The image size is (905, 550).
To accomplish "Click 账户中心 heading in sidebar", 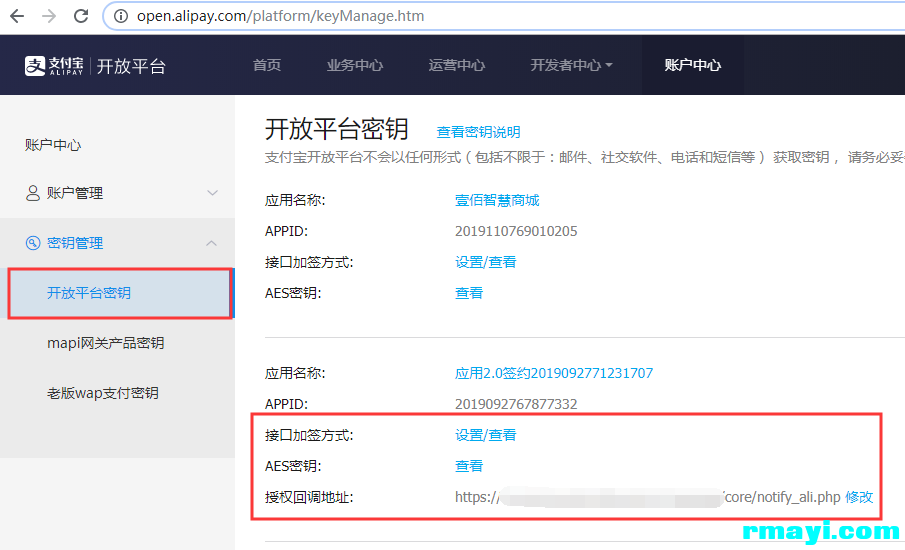I will 53,145.
